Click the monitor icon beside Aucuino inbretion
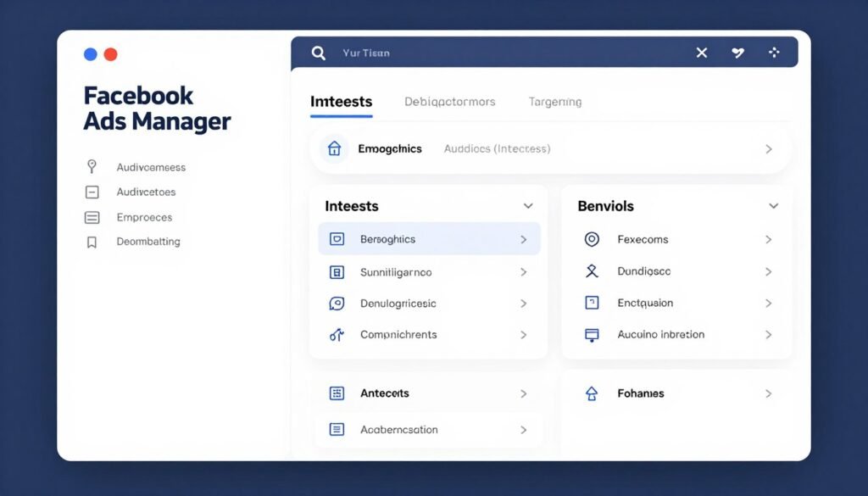The image size is (868, 496). pos(592,334)
